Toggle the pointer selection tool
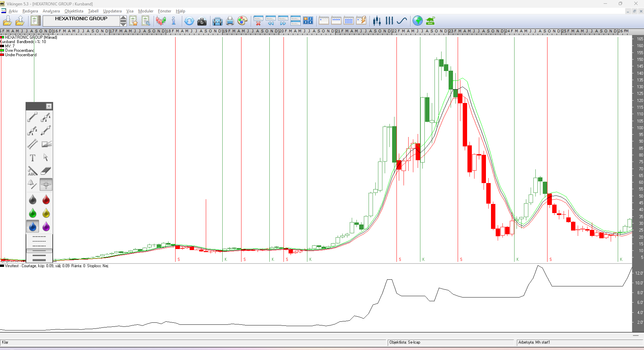This screenshot has height=350, width=644. pyautogui.click(x=46, y=158)
